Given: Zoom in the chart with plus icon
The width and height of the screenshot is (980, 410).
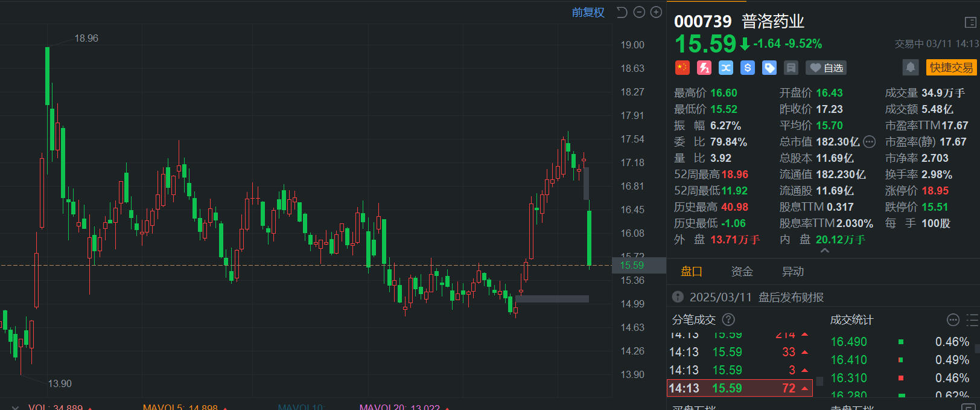Looking at the screenshot, I should click(x=657, y=13).
